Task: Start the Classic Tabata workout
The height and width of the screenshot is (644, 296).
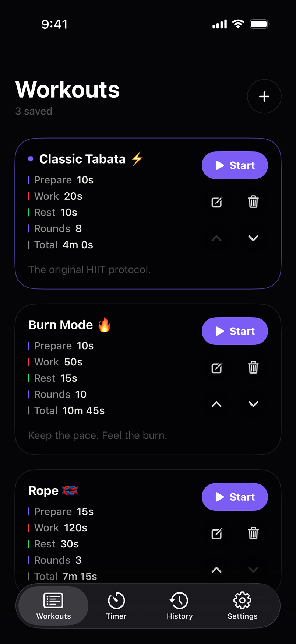Action: (x=235, y=165)
